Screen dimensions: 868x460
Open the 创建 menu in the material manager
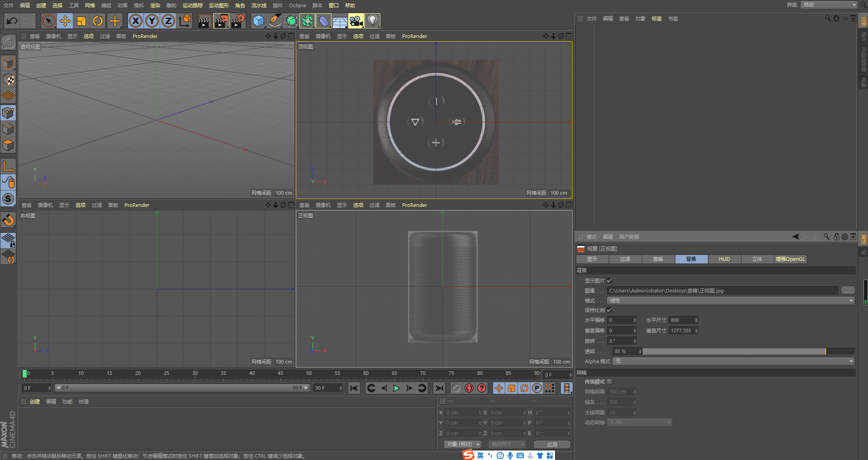pos(35,402)
